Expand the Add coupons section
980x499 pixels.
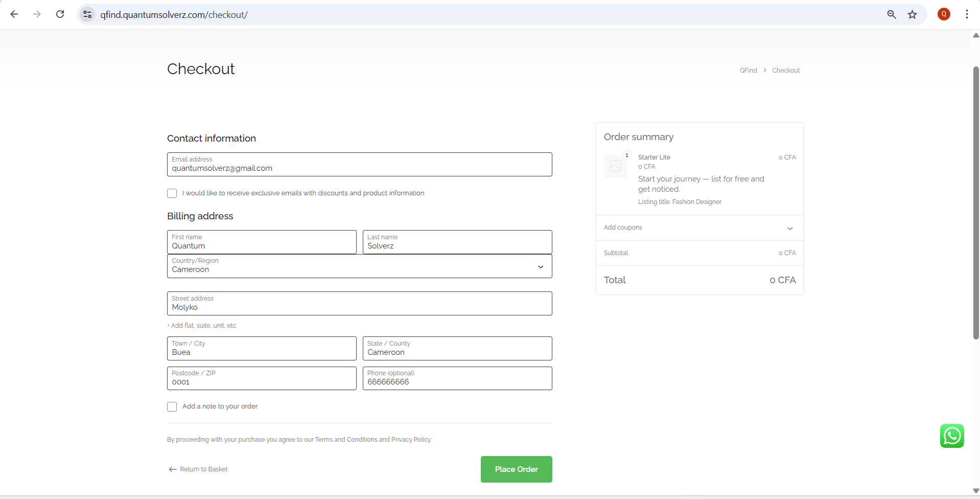[699, 228]
